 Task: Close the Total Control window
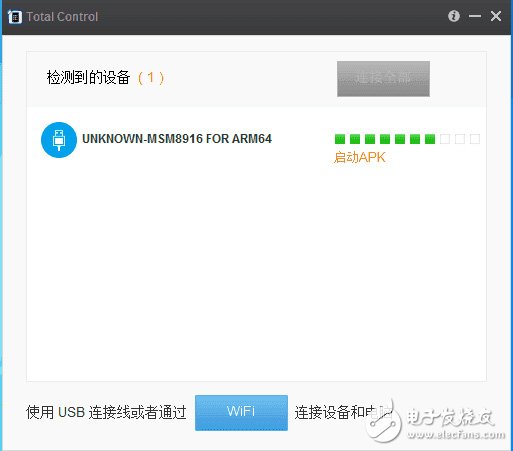pos(496,16)
